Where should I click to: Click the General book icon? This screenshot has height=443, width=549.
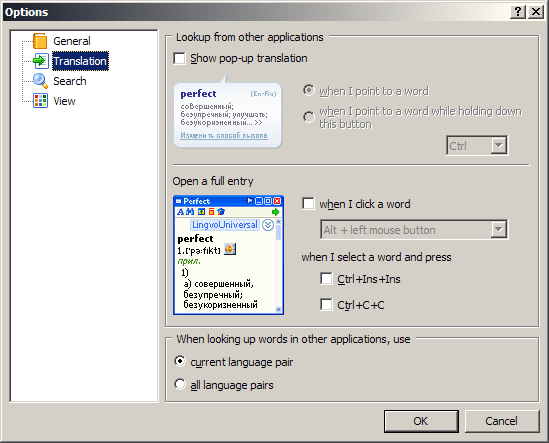pos(40,41)
